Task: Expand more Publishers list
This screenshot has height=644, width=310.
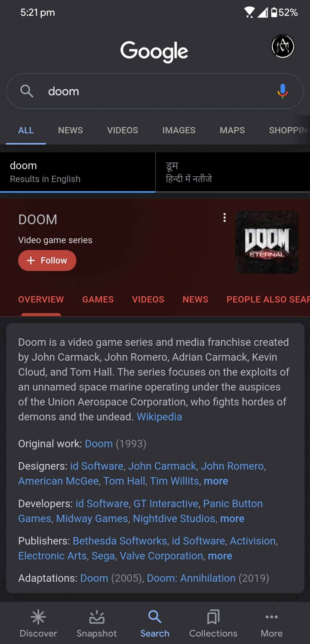Action: pyautogui.click(x=220, y=556)
